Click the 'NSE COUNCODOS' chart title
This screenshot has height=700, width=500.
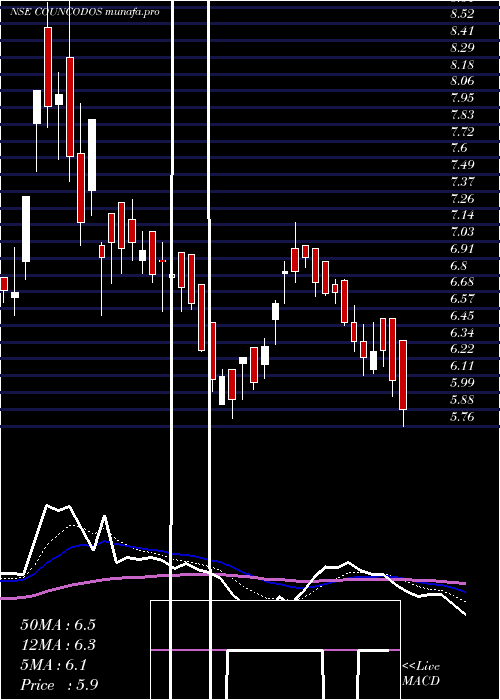(x=57, y=12)
